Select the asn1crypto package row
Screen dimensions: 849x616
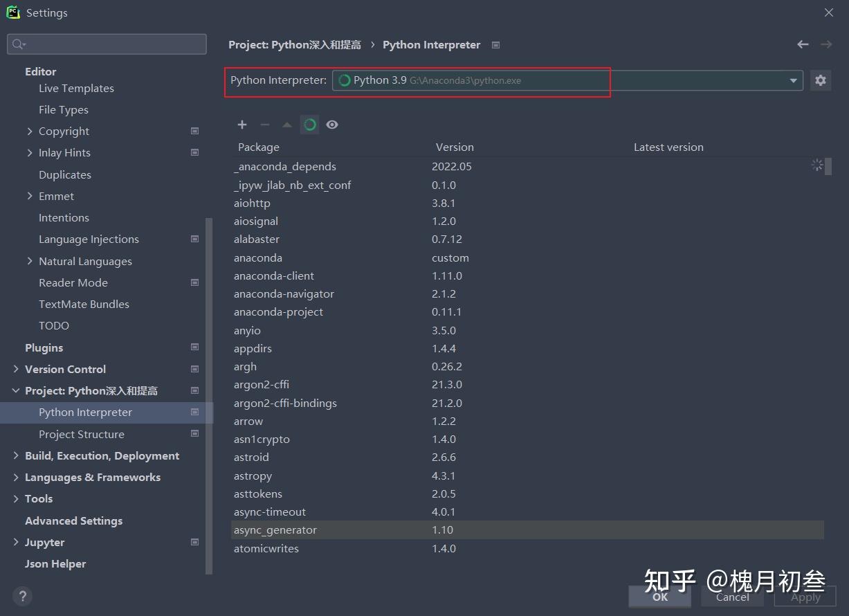(x=527, y=439)
